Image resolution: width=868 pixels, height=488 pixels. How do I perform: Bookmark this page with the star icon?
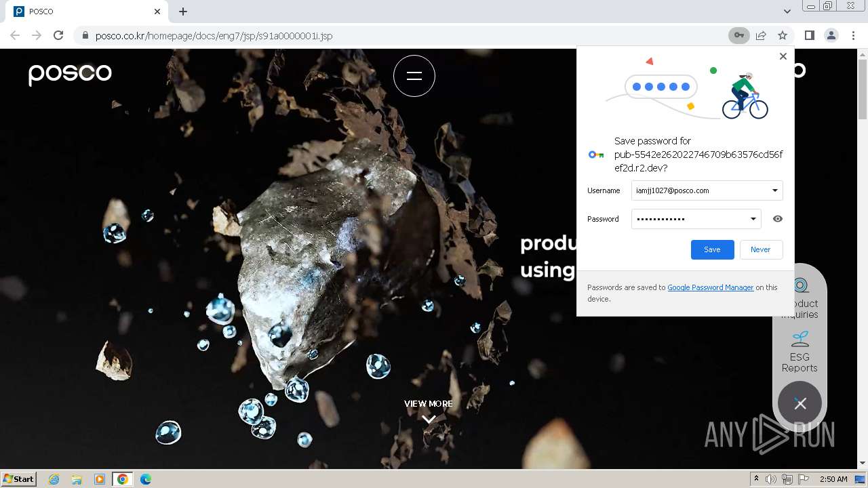[783, 35]
